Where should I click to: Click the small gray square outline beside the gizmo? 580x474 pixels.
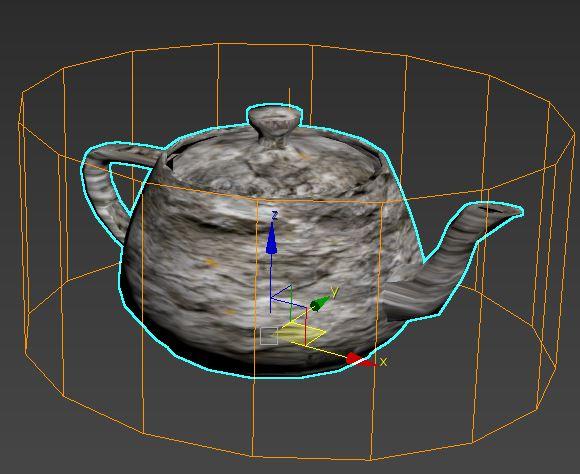point(269,336)
